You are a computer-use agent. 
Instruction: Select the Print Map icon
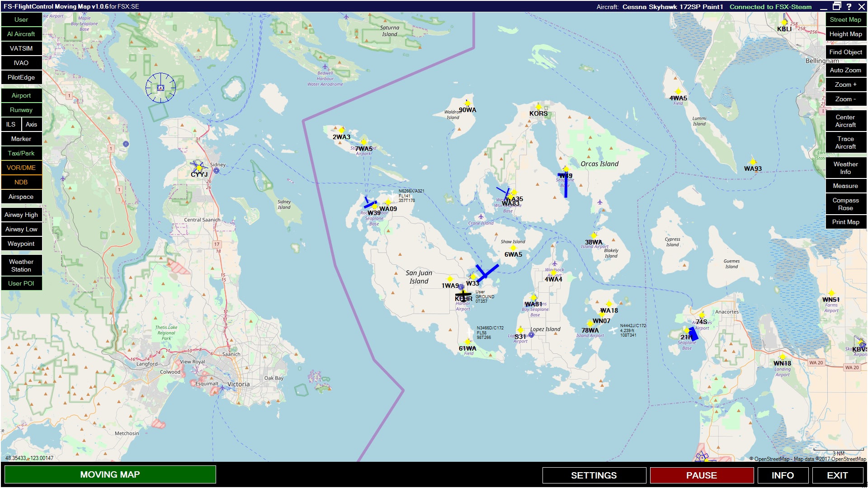845,222
